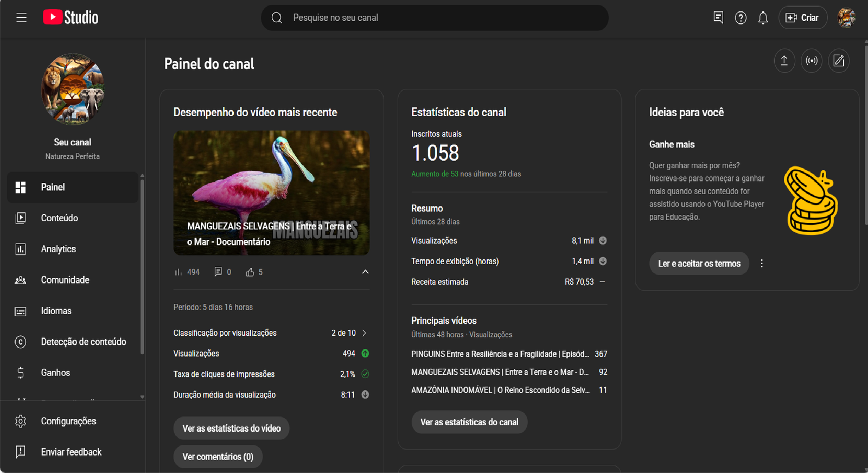Screen dimensions: 868x473
Task: Click the upload videos arrow icon
Action: point(784,61)
